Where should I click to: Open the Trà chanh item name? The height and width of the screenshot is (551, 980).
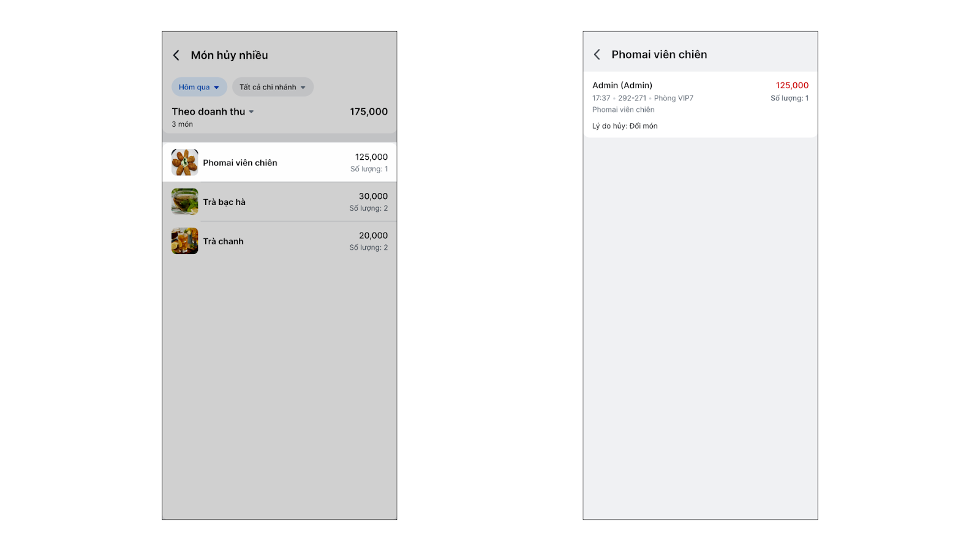(x=223, y=241)
